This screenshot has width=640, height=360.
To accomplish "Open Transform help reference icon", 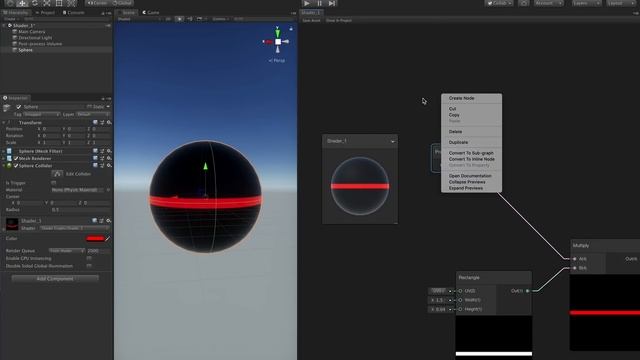I will click(x=95, y=122).
